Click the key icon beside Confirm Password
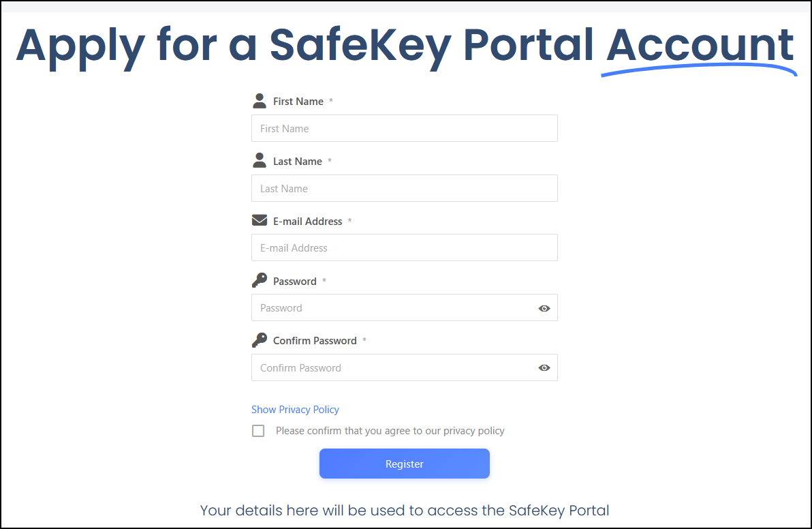This screenshot has width=812, height=529. point(259,340)
